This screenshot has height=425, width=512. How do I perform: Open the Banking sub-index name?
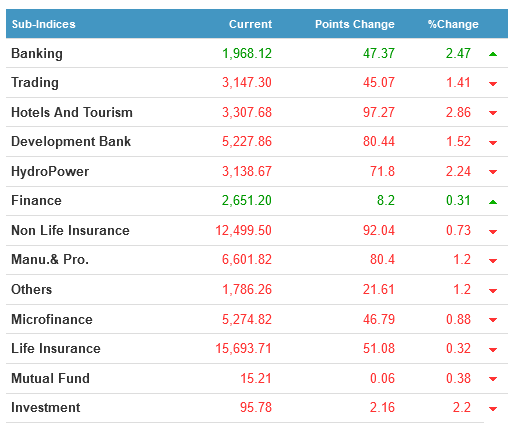coord(37,54)
